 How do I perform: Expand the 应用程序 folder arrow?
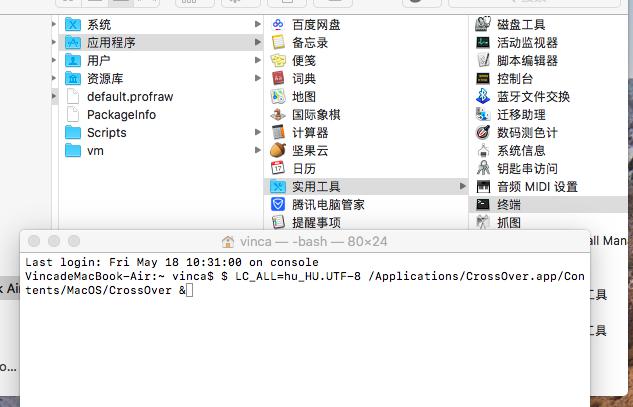(x=258, y=42)
